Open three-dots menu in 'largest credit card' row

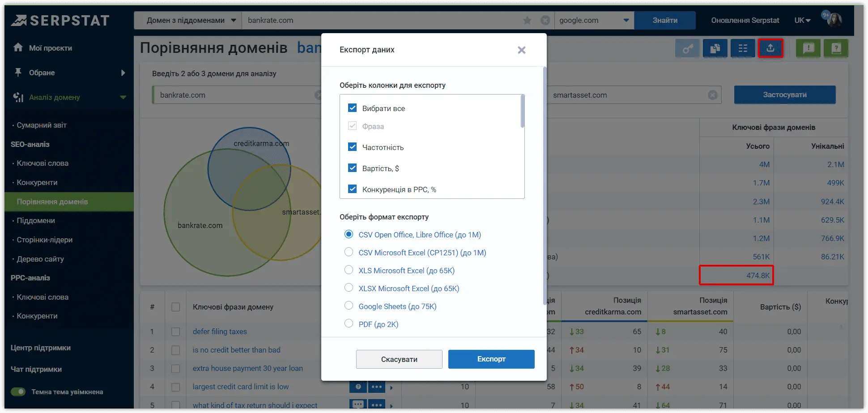(377, 387)
